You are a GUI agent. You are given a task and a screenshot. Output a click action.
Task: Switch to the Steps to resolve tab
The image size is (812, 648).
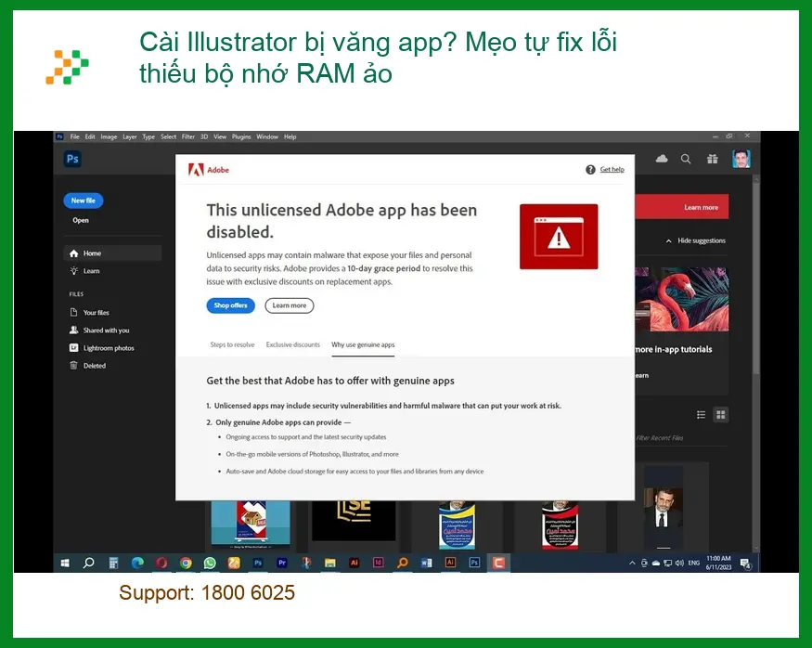[233, 344]
